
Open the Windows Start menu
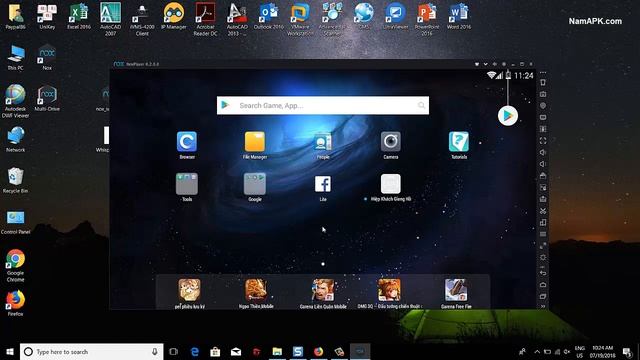point(10,351)
